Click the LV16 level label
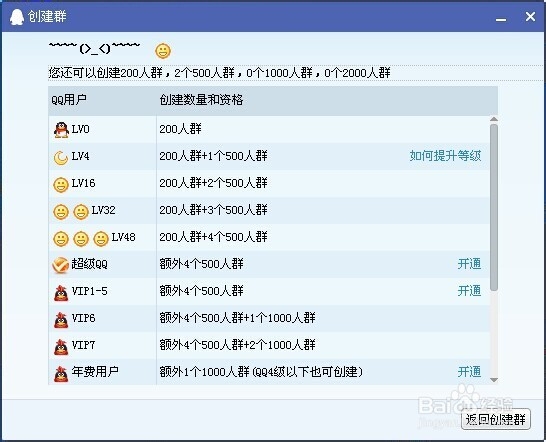The height and width of the screenshot is (442, 546). [x=83, y=183]
